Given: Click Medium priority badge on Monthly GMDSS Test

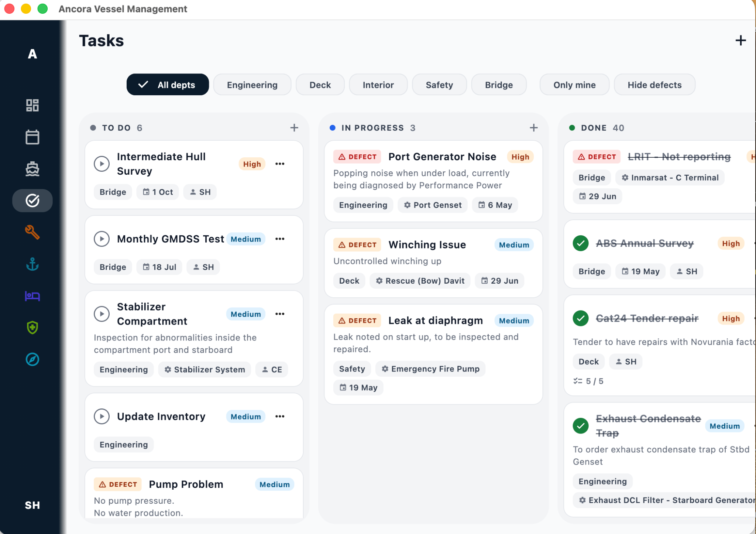Looking at the screenshot, I should tap(245, 239).
